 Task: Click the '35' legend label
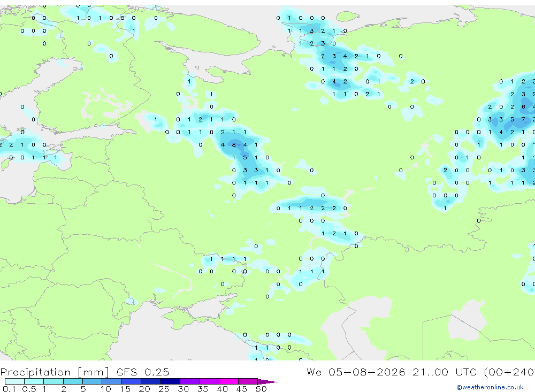point(203,389)
